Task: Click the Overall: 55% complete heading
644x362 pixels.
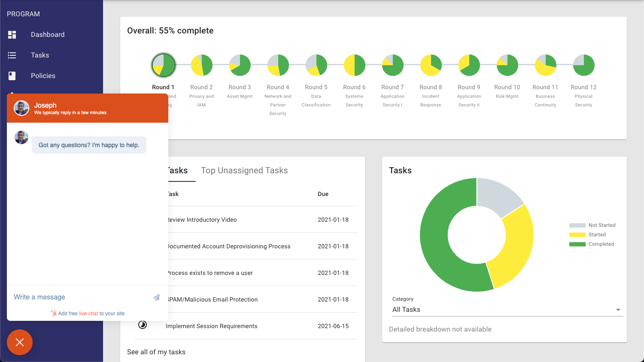Action: click(170, 30)
